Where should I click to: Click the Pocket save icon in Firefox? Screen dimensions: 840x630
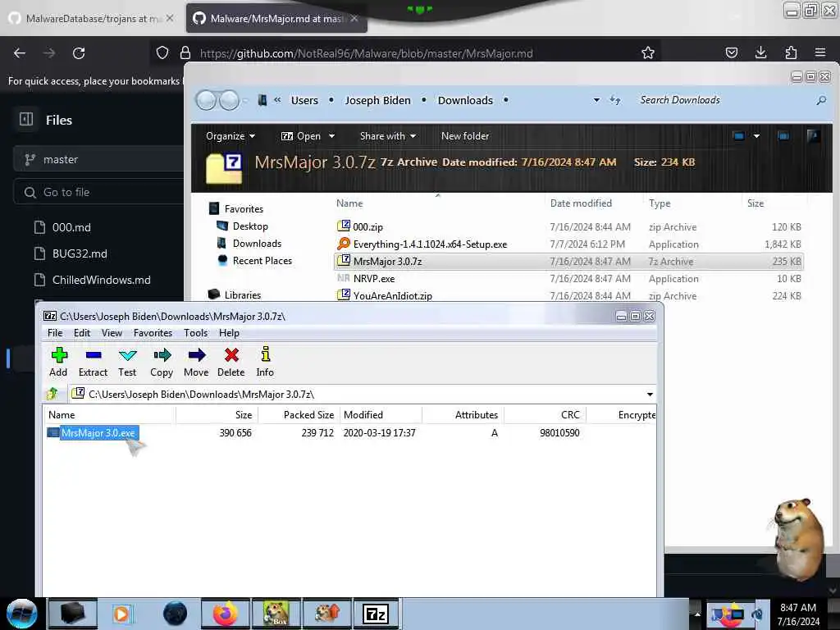(731, 52)
